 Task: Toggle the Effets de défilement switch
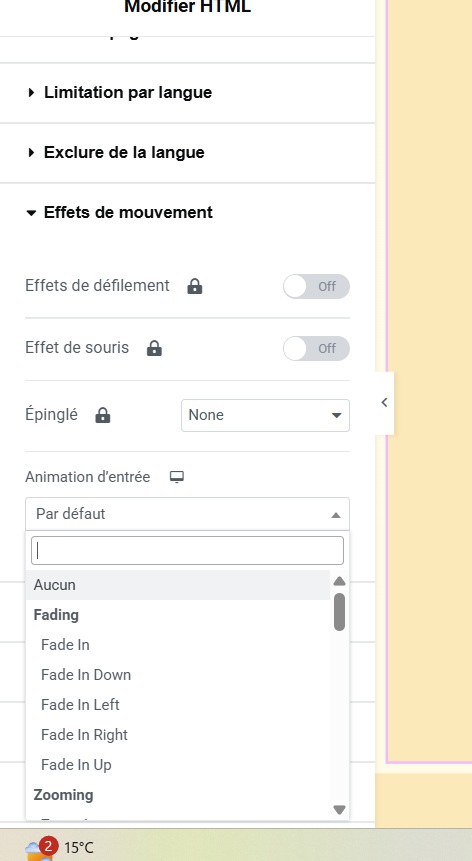[x=316, y=286]
